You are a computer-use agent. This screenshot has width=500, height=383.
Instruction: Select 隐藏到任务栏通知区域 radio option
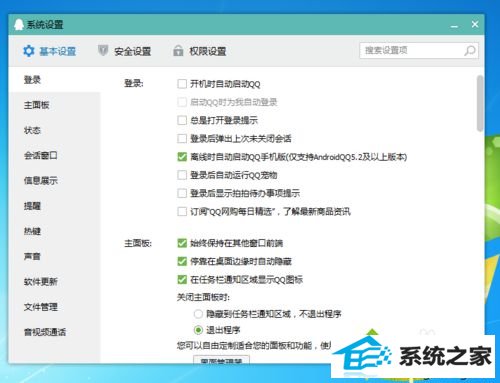(198, 314)
